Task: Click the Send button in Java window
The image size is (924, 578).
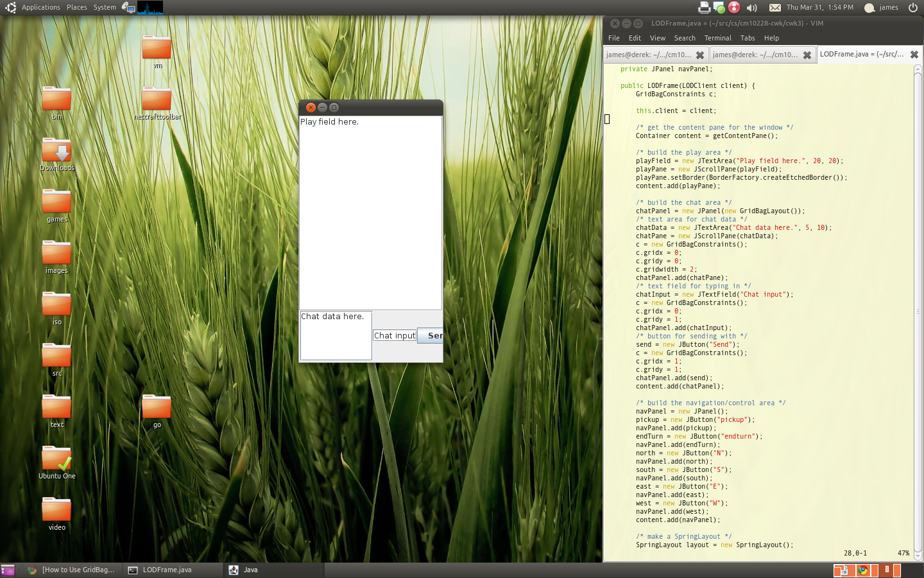Action: (x=431, y=335)
